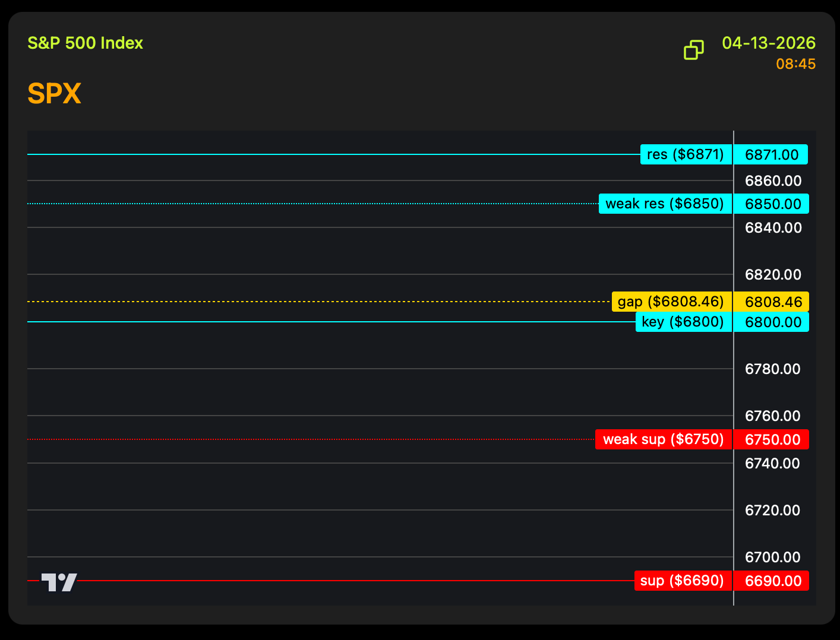
Task: Click the 6700.00 axis value
Action: click(x=773, y=557)
